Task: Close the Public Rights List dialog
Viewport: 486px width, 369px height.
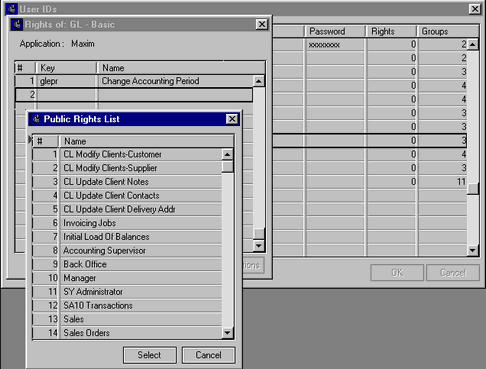Action: coord(232,119)
